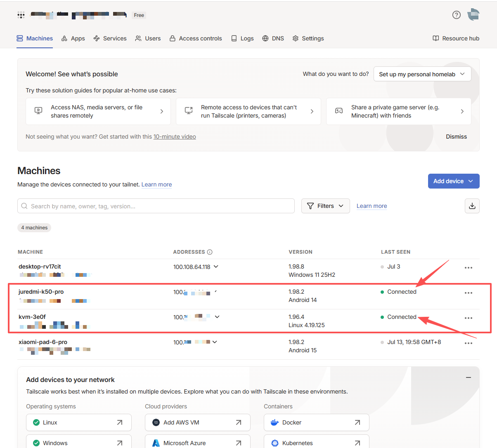This screenshot has height=448, width=497.
Task: Open the Remote access to devices guide
Action: pos(248,111)
